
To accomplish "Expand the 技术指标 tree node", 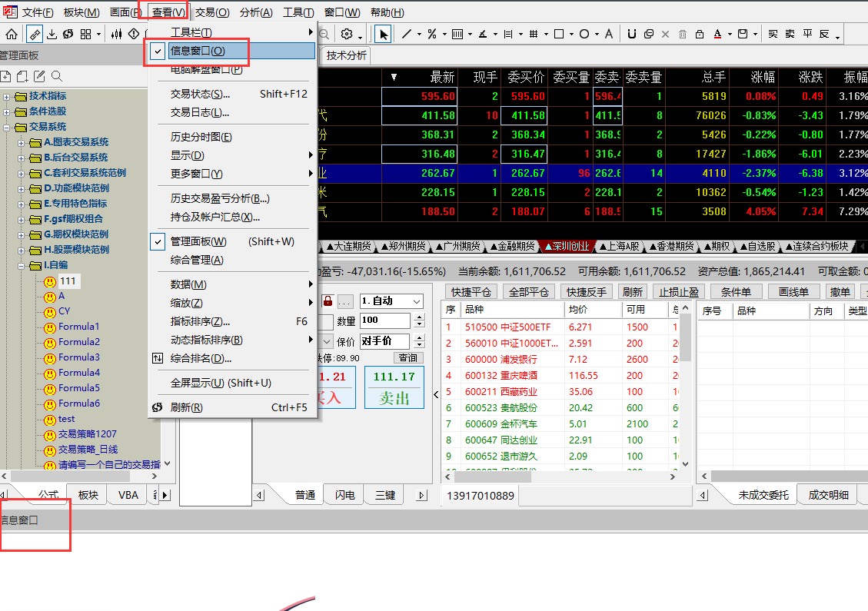I will tap(8, 96).
